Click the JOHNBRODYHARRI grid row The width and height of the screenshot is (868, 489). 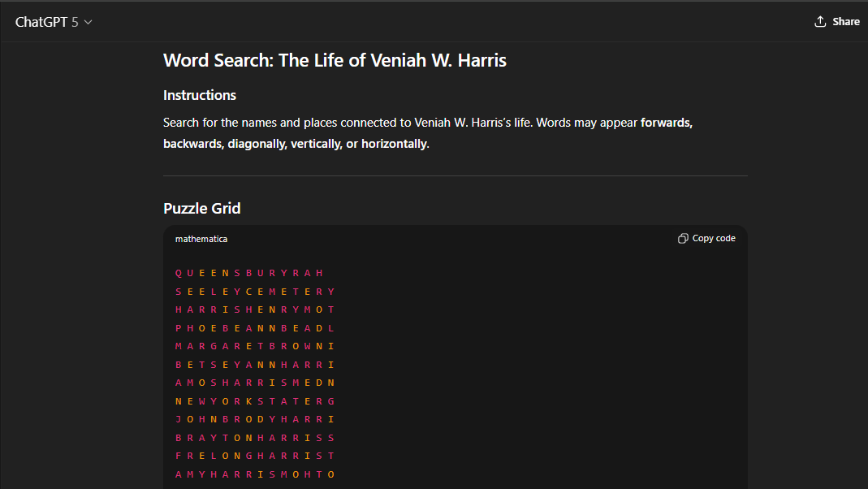click(x=255, y=419)
